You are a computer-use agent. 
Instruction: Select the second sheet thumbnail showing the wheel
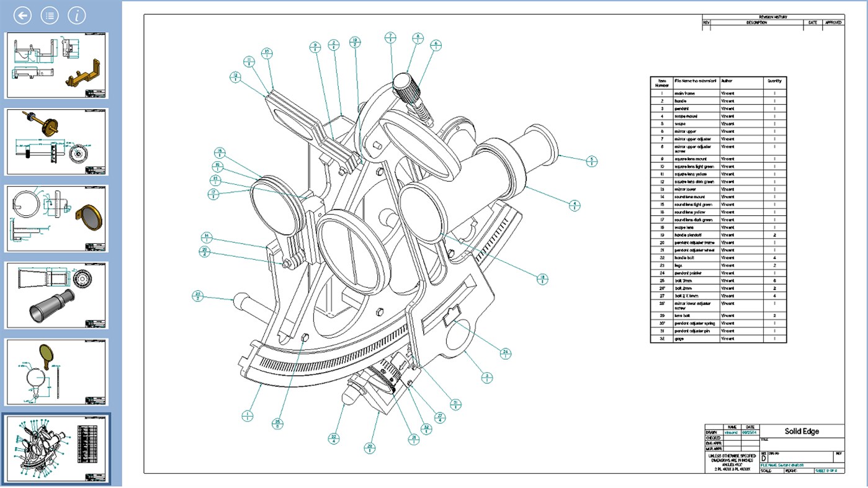[x=56, y=141]
